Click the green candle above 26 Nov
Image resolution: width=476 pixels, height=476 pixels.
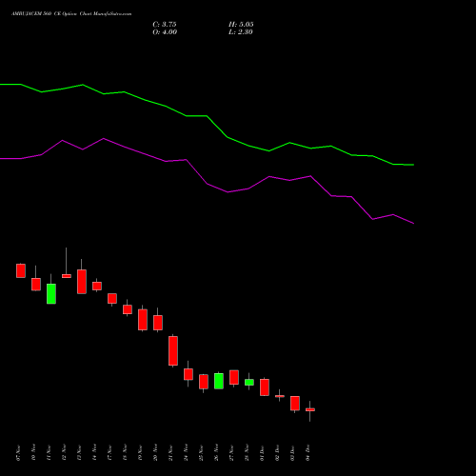pyautogui.click(x=219, y=381)
